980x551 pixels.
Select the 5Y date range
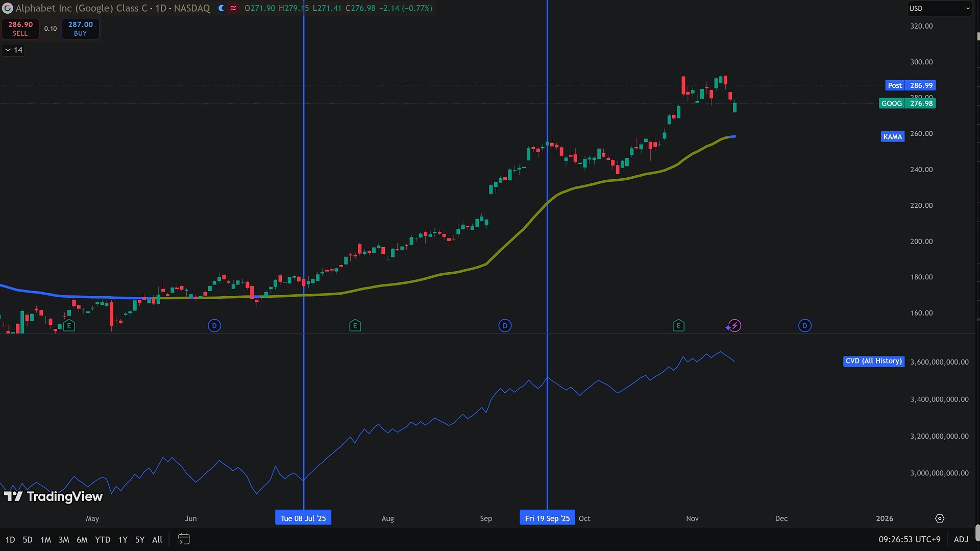(x=140, y=539)
